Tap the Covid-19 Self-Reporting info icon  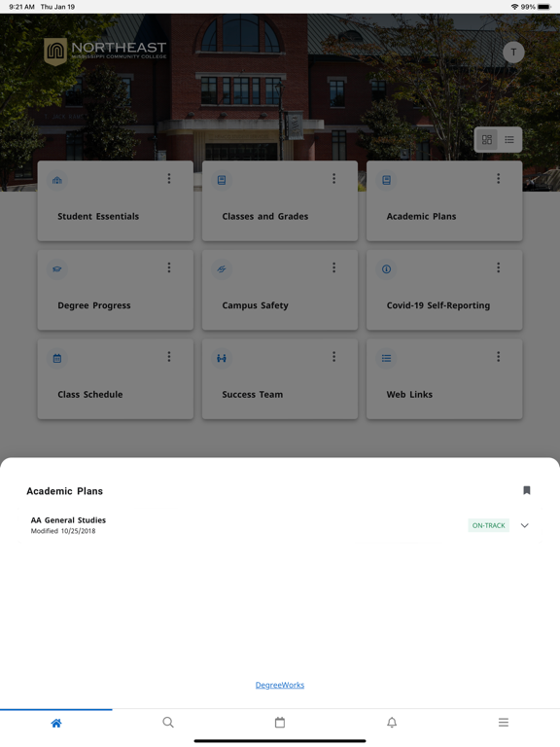(x=386, y=269)
